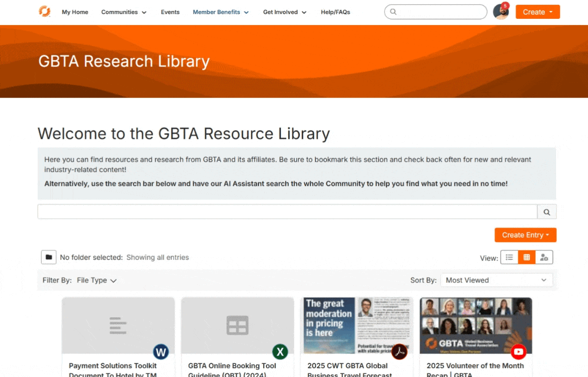Click the library search magnifier button

(547, 212)
